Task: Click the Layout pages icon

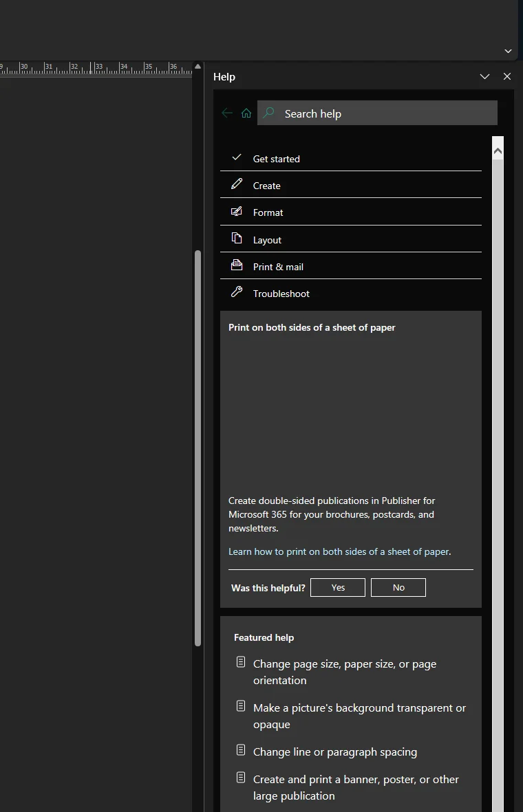Action: (236, 238)
